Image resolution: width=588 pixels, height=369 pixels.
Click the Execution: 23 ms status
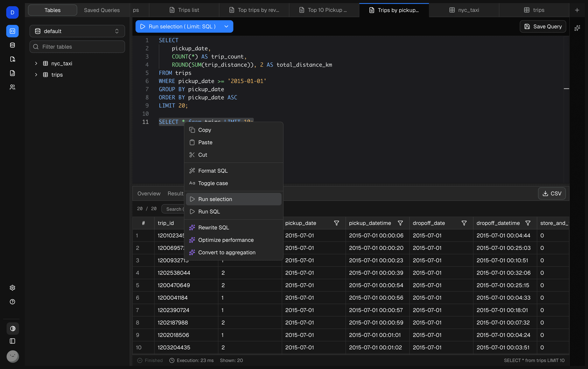click(x=192, y=360)
